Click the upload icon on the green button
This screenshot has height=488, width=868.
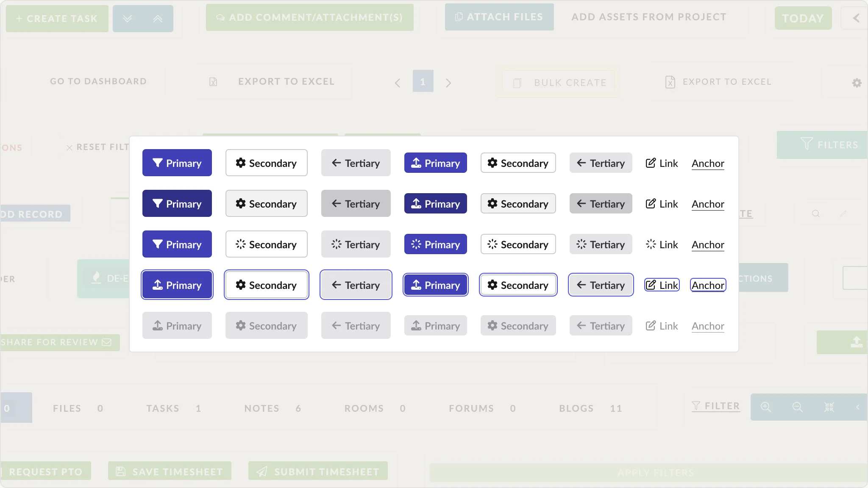tap(857, 342)
